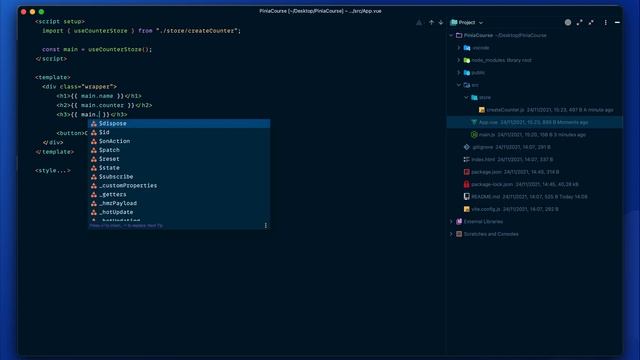Viewport: 640px width, 360px height.
Task: Choose $patch from completion list
Action: [179, 150]
